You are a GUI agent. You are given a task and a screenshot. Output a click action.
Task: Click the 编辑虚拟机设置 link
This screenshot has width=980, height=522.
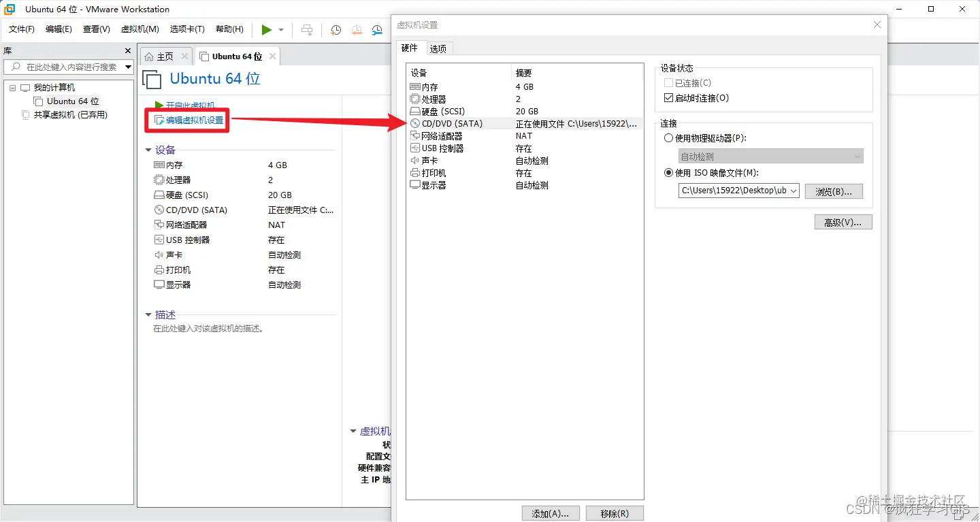click(195, 120)
